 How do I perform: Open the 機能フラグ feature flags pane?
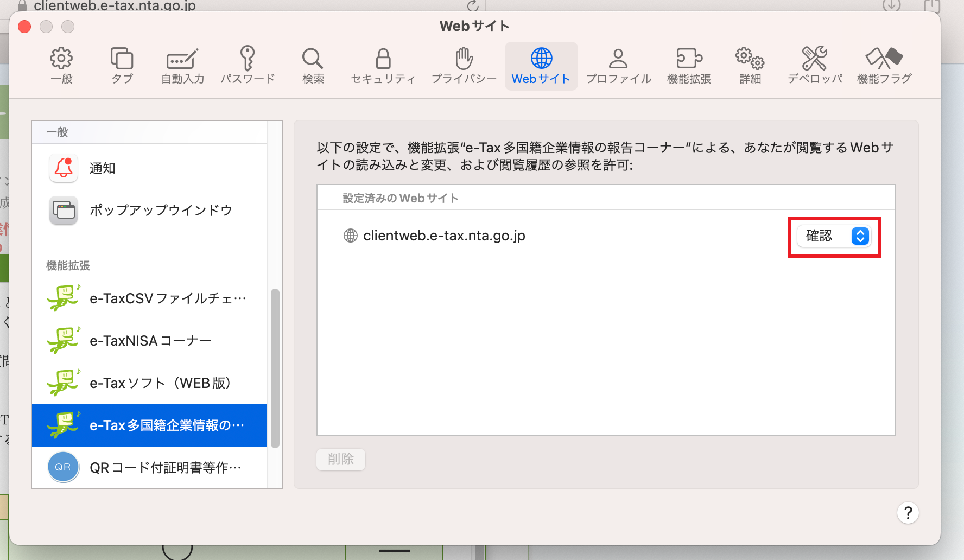pos(884,66)
